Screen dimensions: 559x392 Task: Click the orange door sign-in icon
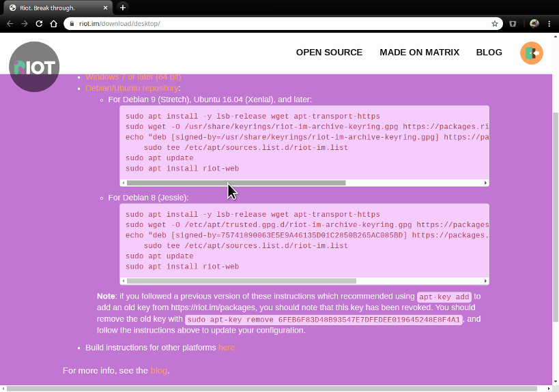pyautogui.click(x=531, y=53)
